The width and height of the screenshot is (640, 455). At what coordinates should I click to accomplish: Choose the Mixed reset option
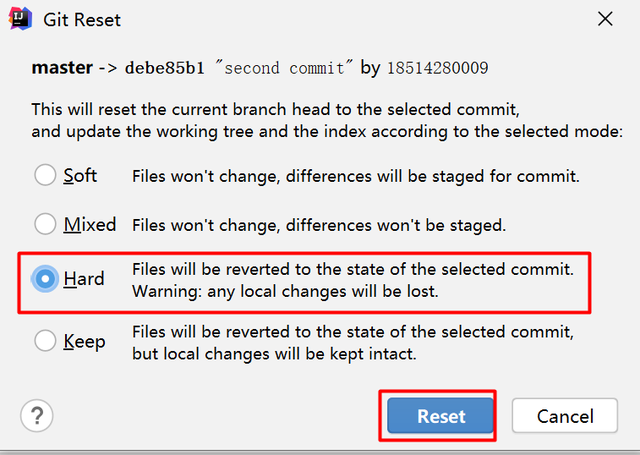point(46,224)
